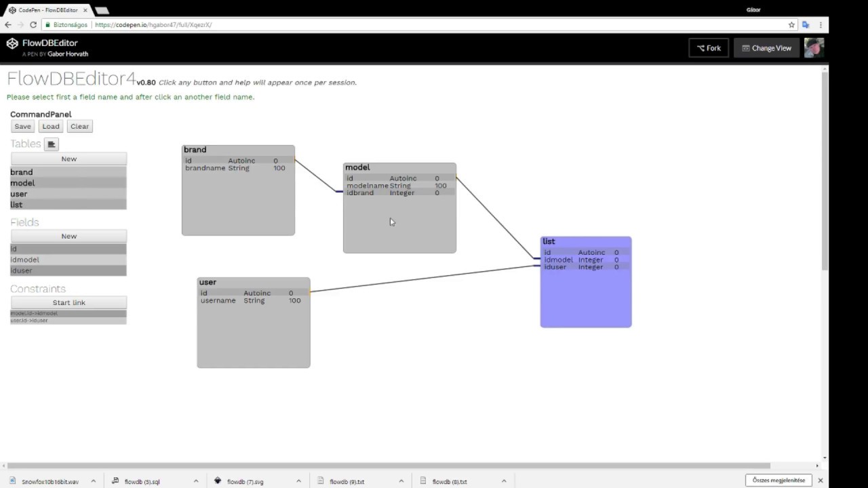Click the model table title in diagram

click(357, 167)
